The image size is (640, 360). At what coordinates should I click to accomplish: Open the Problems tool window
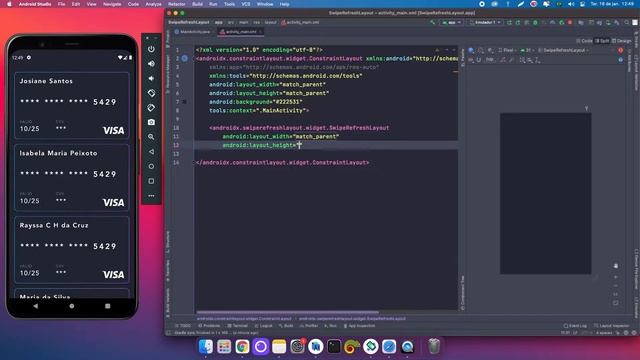click(x=209, y=326)
